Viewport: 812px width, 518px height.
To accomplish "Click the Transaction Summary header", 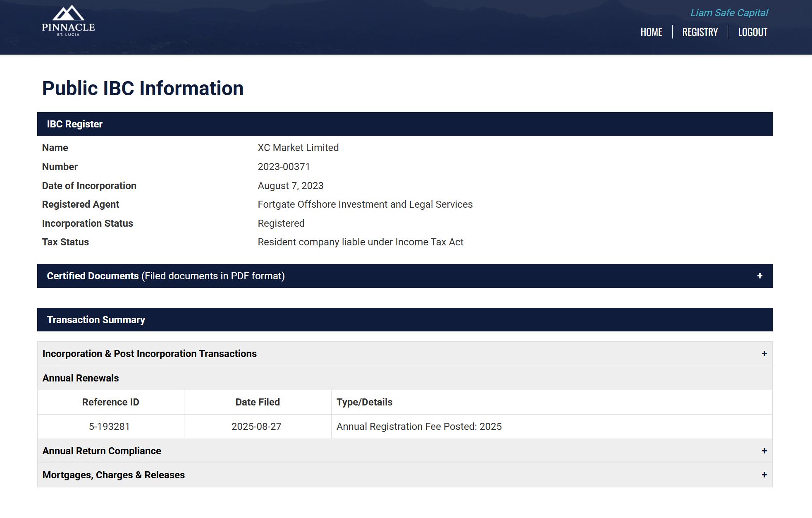I will click(405, 320).
